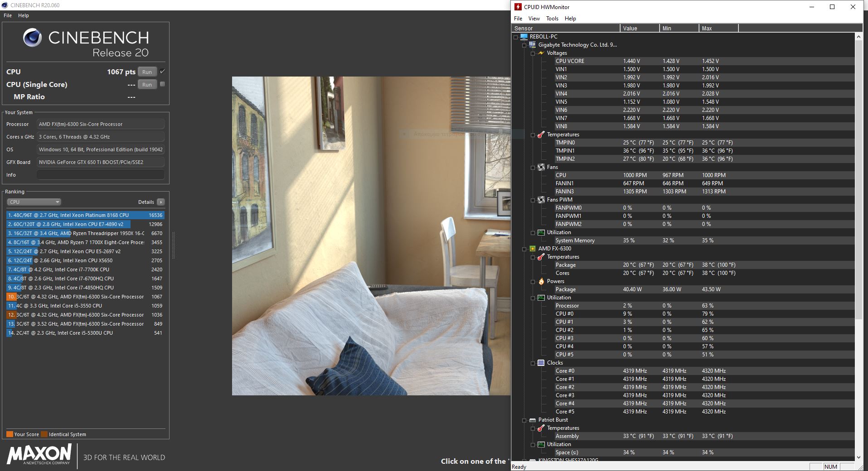The height and width of the screenshot is (471, 868).
Task: Click the flame icon next to Powers
Action: tap(541, 281)
